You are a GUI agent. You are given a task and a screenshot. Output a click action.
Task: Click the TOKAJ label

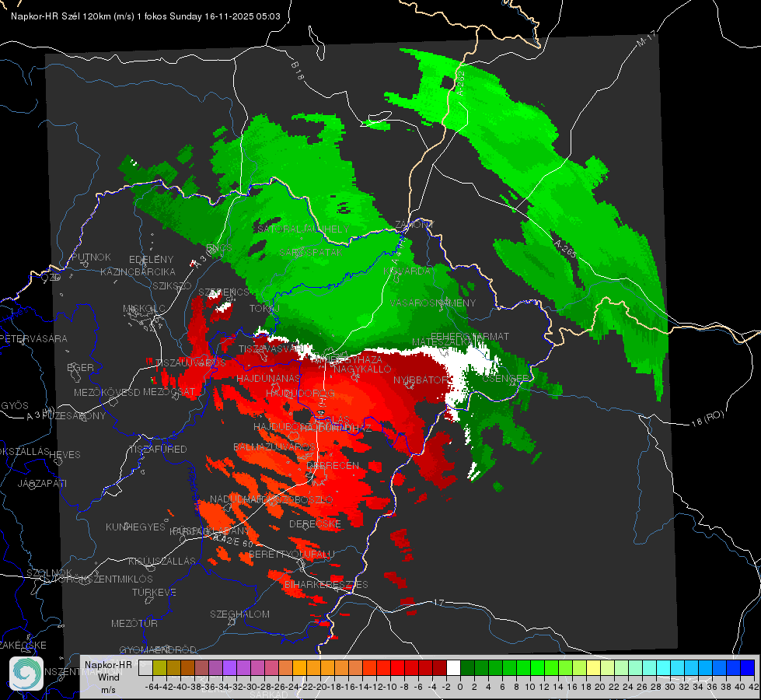(264, 309)
